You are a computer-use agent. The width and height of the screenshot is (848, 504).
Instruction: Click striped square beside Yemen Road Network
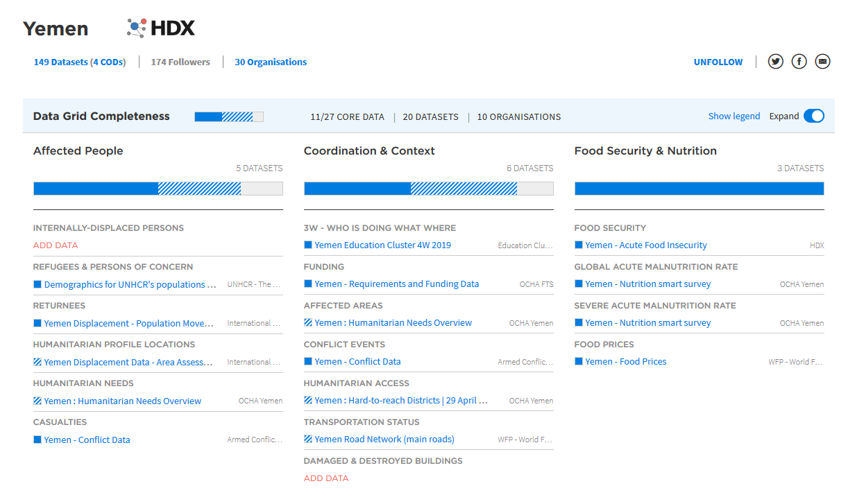(307, 439)
